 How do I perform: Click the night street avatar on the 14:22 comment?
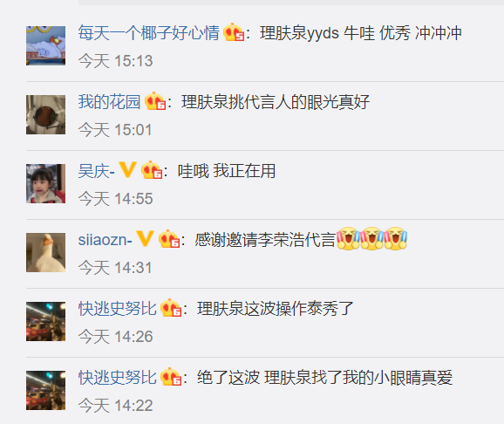point(45,390)
